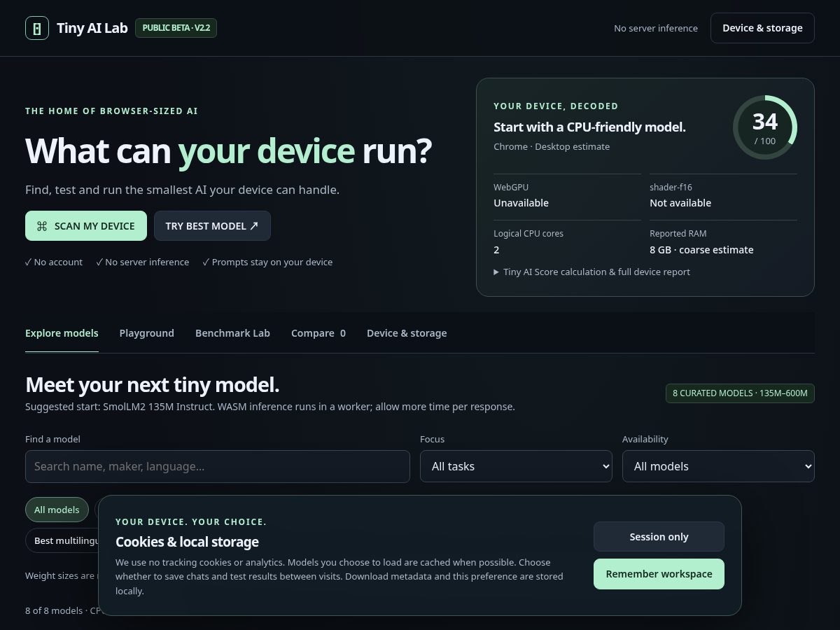Click the Logical CPU cores label
The width and height of the screenshot is (840, 630).
tap(528, 234)
